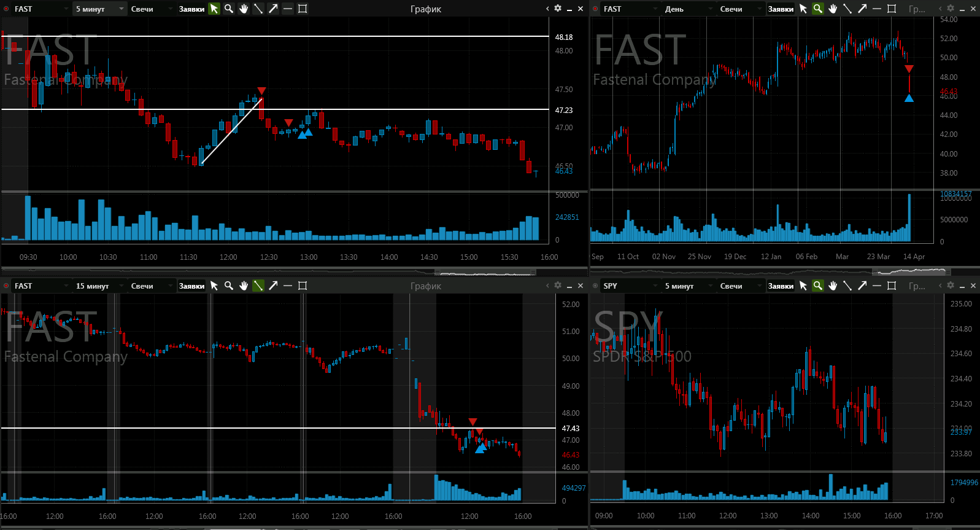Select the pointer tool in FAST 15 минут chart
The height and width of the screenshot is (530, 980).
[x=214, y=286]
